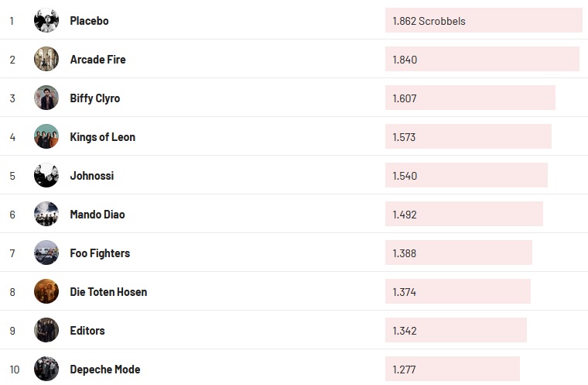
Task: Click Die Toten Hosen's artist avatar
Action: [46, 292]
